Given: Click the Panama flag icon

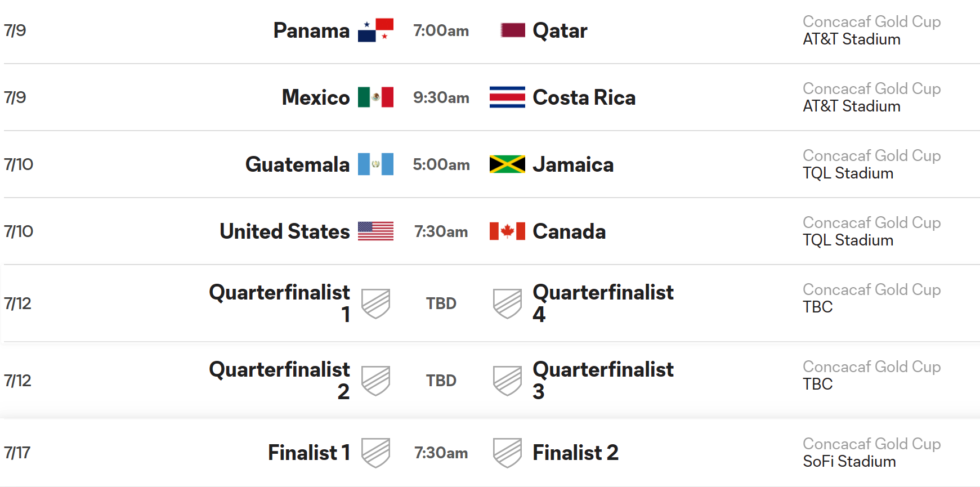Looking at the screenshot, I should tap(375, 30).
